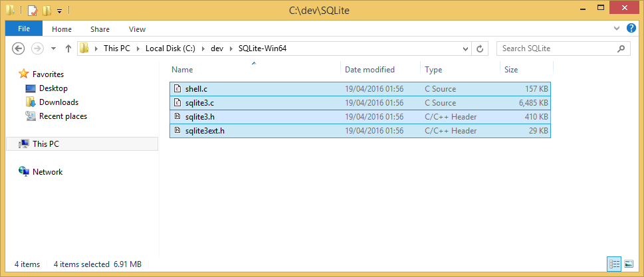
Task: Click the address bar folder icon
Action: tap(84, 48)
